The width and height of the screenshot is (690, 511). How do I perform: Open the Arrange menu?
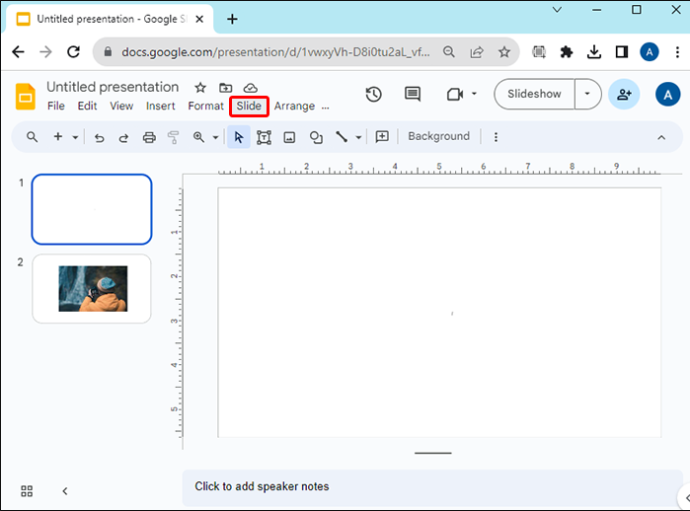tap(294, 106)
